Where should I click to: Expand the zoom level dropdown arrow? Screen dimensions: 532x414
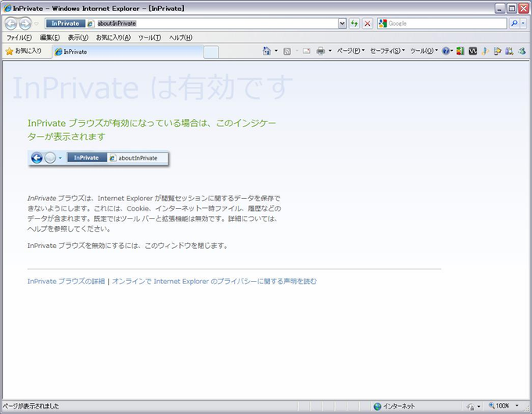click(516, 406)
